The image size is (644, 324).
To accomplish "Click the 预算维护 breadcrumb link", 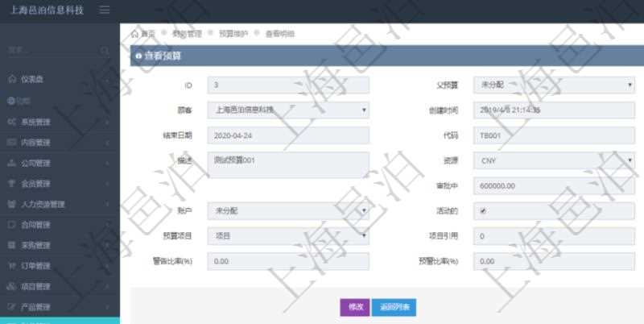I will [x=233, y=34].
